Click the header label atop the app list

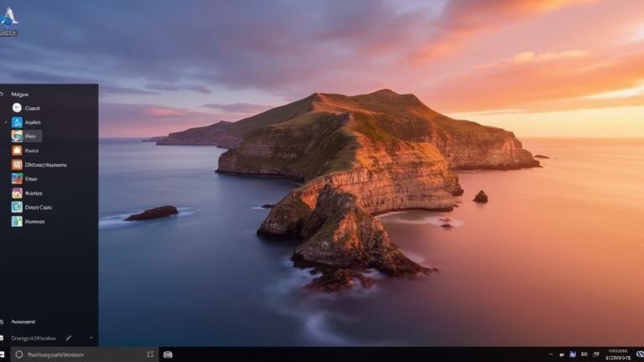[20, 95]
